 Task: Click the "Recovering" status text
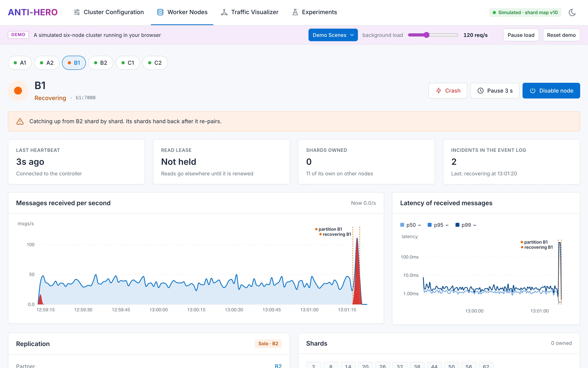pyautogui.click(x=50, y=98)
